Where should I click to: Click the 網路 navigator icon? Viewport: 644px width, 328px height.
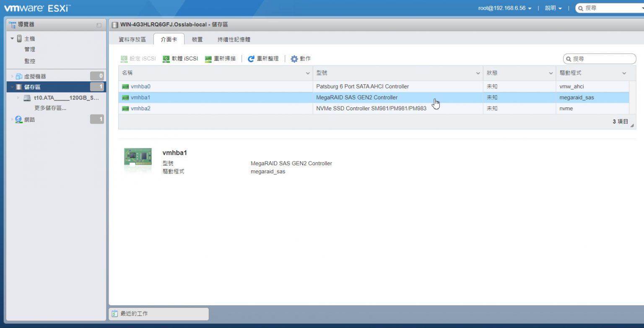(18, 119)
